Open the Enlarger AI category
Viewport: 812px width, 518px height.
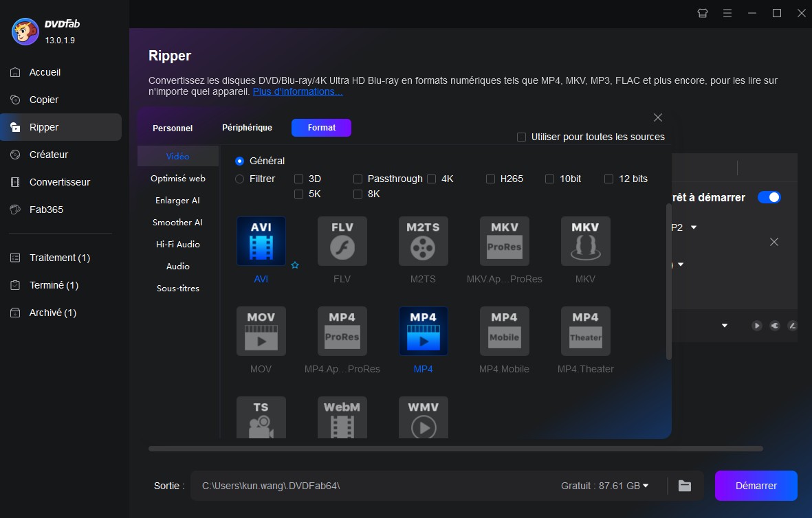(177, 201)
